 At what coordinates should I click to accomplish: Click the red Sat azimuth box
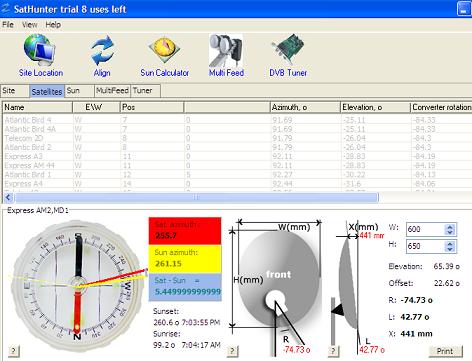click(185, 231)
